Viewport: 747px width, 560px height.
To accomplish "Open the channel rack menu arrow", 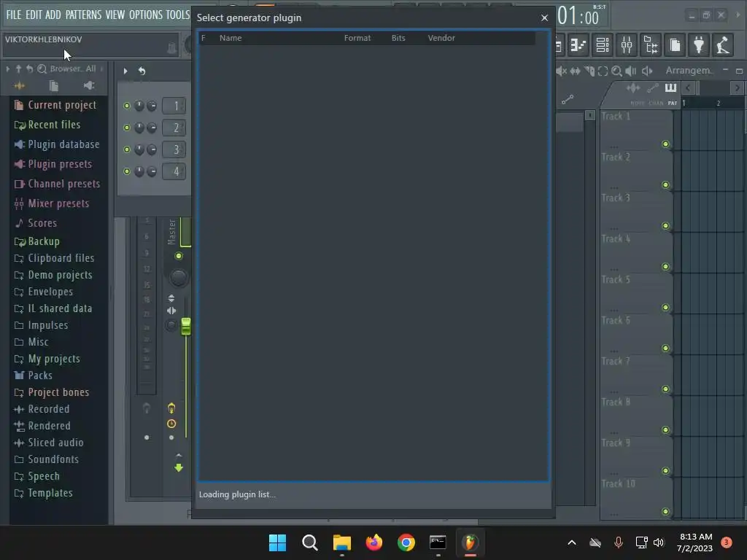I will click(125, 71).
